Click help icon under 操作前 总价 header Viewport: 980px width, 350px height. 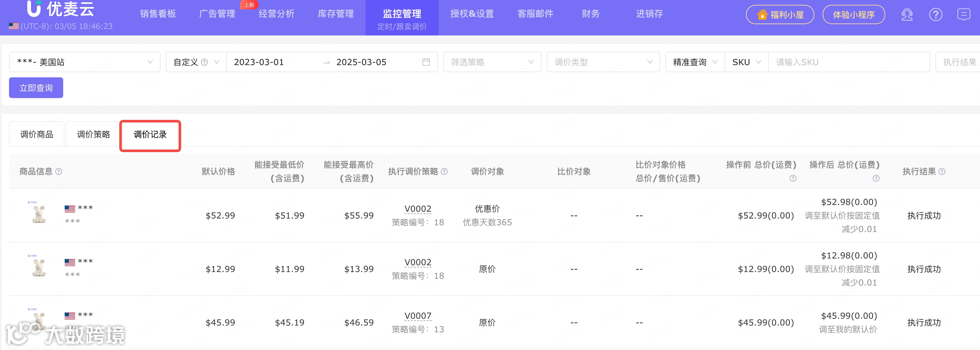click(x=793, y=179)
